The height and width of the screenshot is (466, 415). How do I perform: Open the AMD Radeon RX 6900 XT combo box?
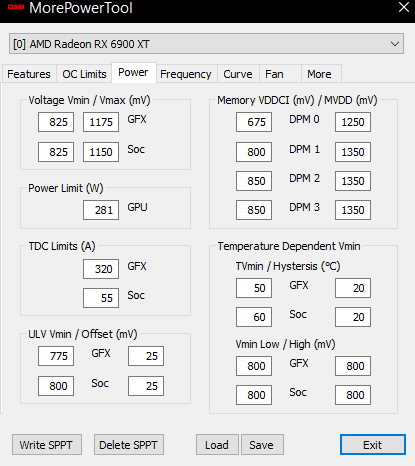pos(206,44)
